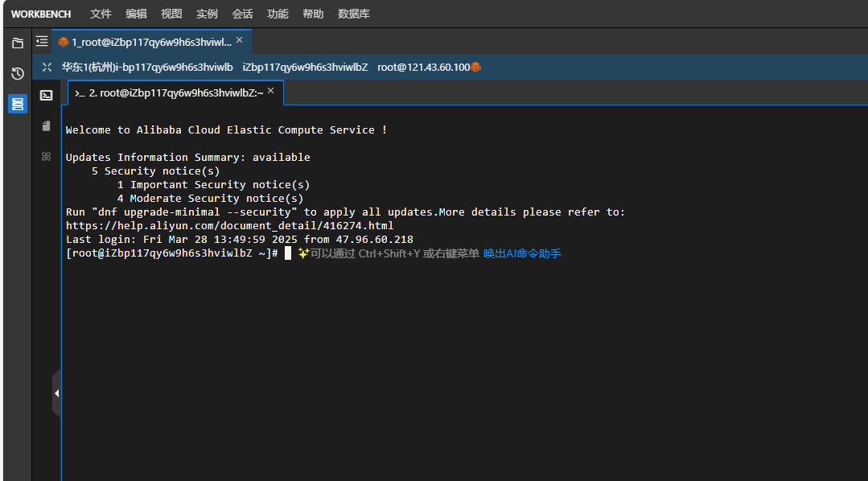Viewport: 868px width, 481px height.
Task: Click the '5 Security notice(s)' line
Action: (x=155, y=171)
